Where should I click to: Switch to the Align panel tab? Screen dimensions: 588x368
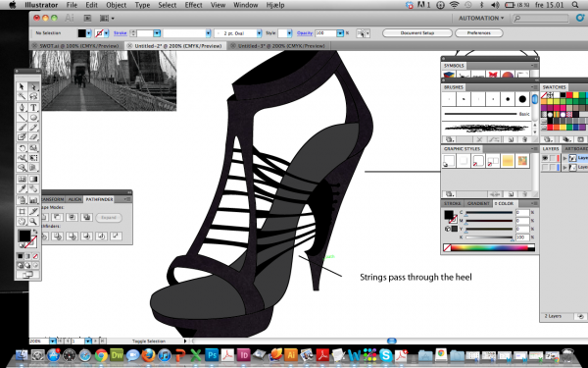[74, 199]
